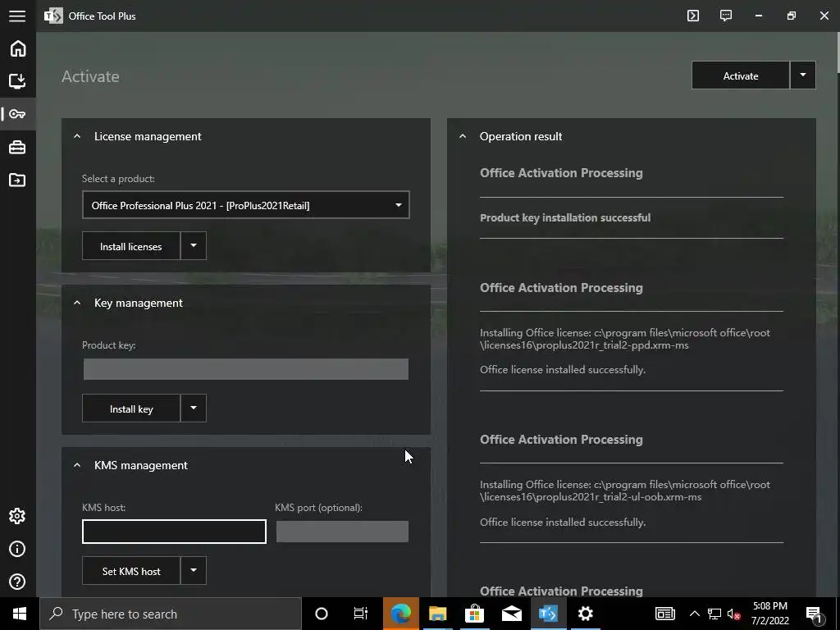The image size is (840, 630).
Task: Open Settings gear in sidebar
Action: coord(18,516)
